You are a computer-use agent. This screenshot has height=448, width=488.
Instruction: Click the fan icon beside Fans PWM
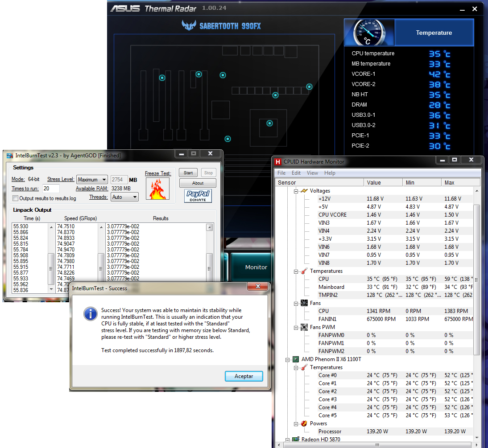[x=304, y=327]
